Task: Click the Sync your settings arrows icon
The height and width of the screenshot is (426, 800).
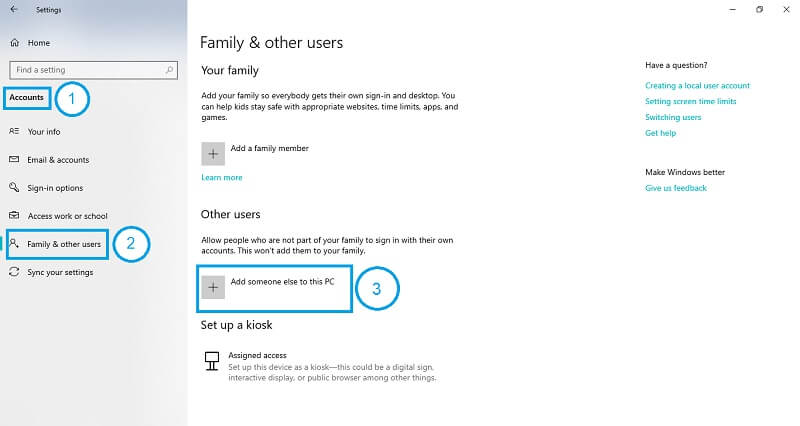Action: tap(14, 272)
